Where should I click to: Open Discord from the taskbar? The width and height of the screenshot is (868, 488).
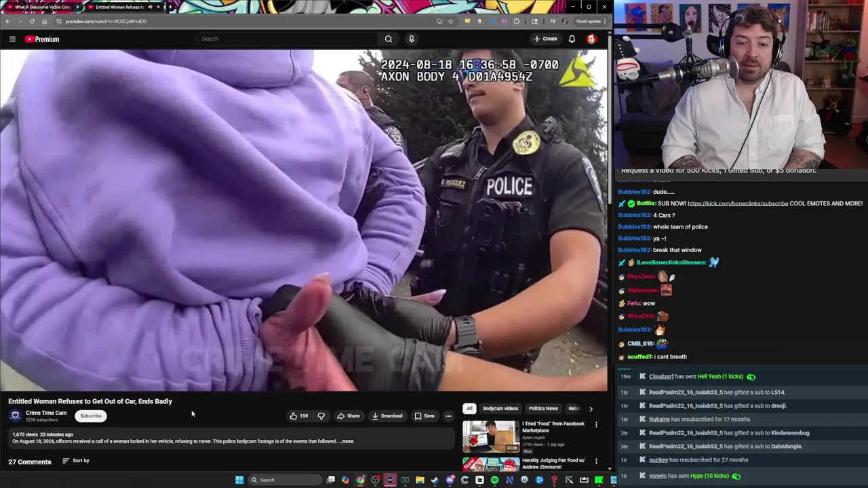[450, 480]
